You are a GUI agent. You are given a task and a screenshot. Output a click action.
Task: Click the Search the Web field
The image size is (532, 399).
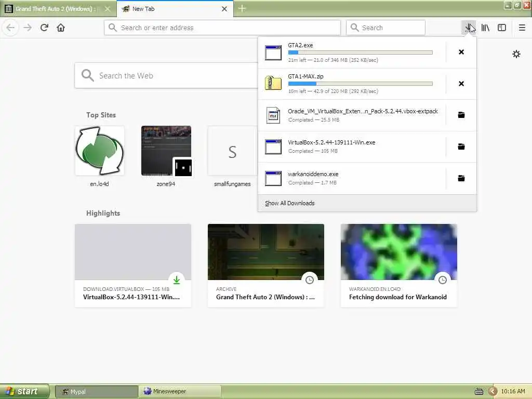[x=166, y=75]
